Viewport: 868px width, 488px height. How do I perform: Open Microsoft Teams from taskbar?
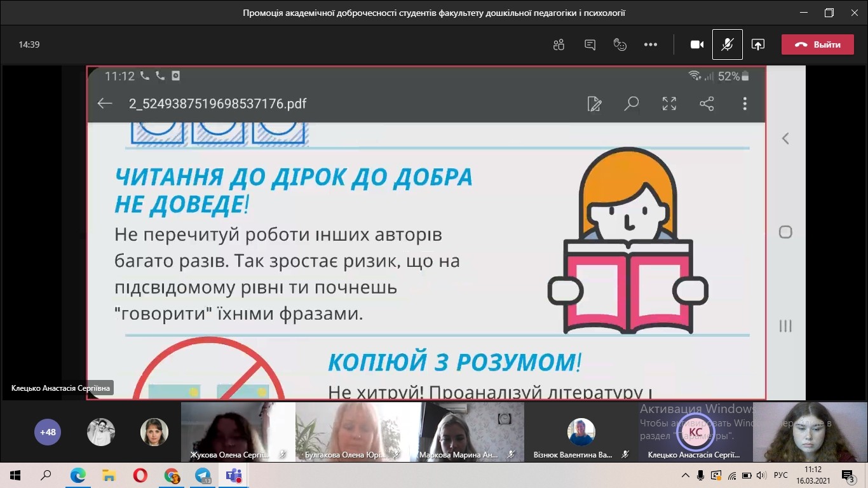click(234, 475)
